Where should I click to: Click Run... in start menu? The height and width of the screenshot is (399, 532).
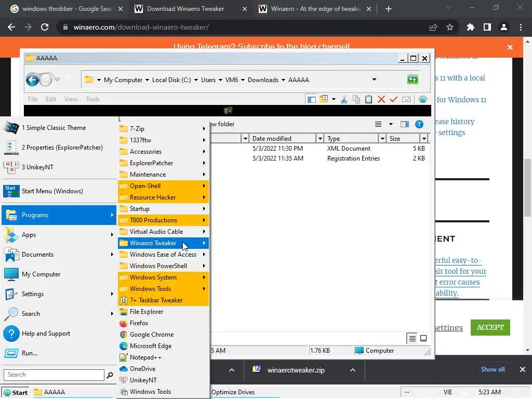(x=59, y=353)
